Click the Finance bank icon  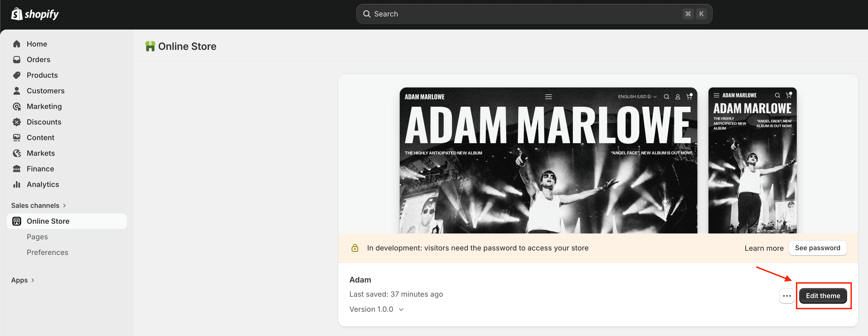click(16, 169)
